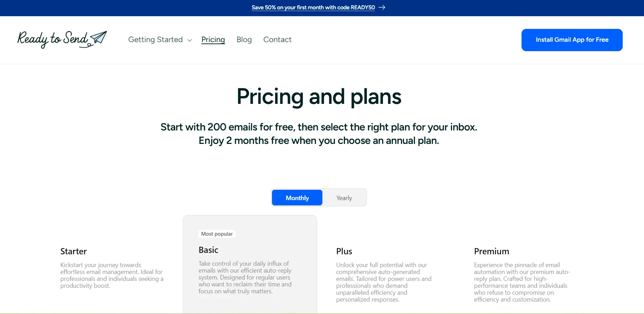This screenshot has height=314, width=644.
Task: Switch billing to Yearly
Action: (x=344, y=198)
